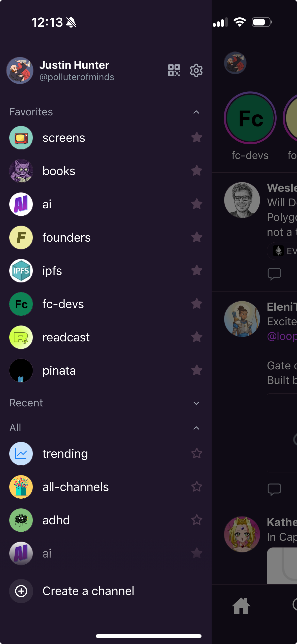Open the @polluterofminds profile link
The height and width of the screenshot is (644, 297).
tap(77, 77)
